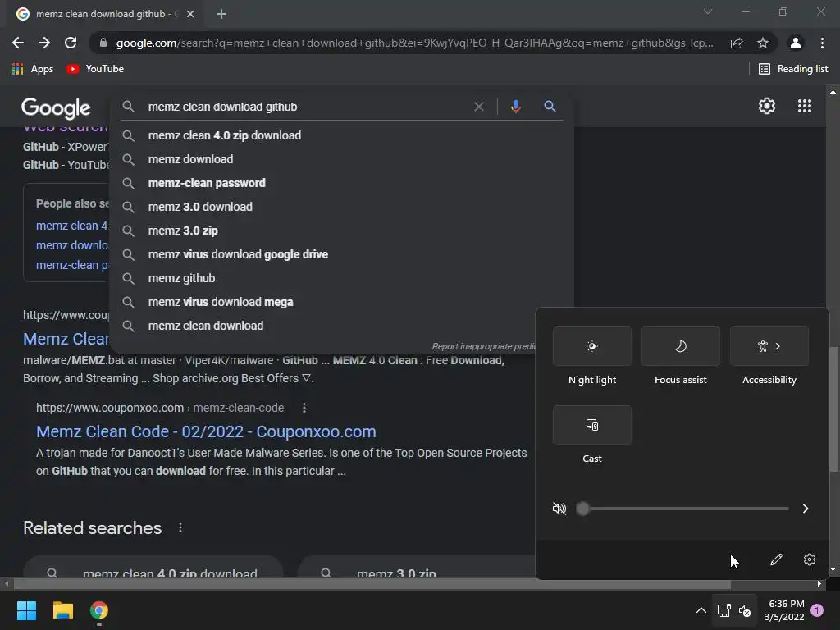
Task: Switch to Chrome from the taskbar
Action: [99, 610]
